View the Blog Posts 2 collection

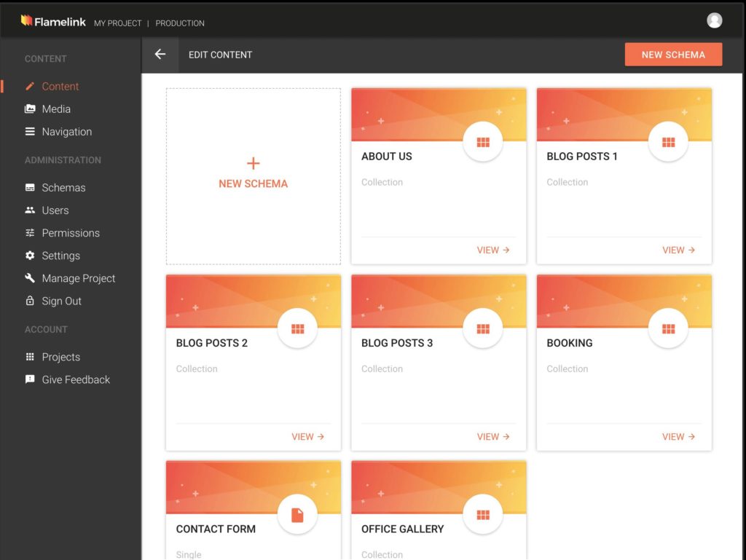click(308, 437)
